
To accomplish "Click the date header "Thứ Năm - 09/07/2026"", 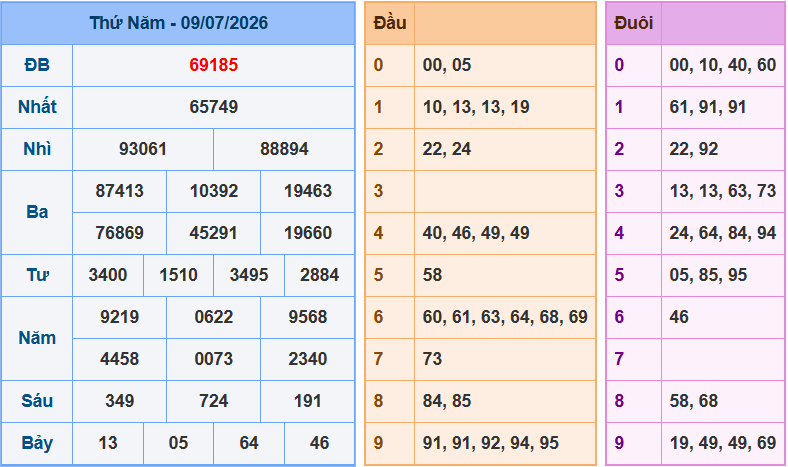I will 178,23.
